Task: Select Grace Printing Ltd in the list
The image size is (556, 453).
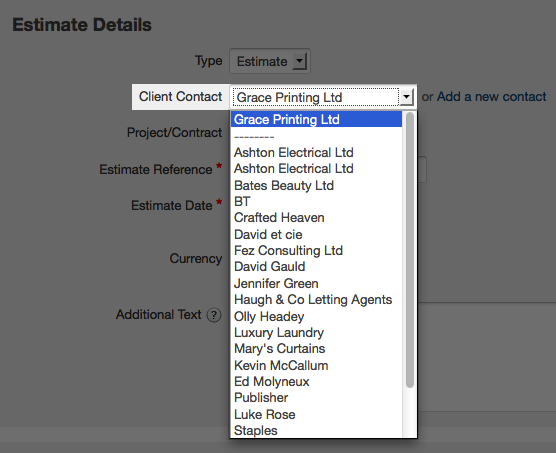Action: click(x=316, y=119)
